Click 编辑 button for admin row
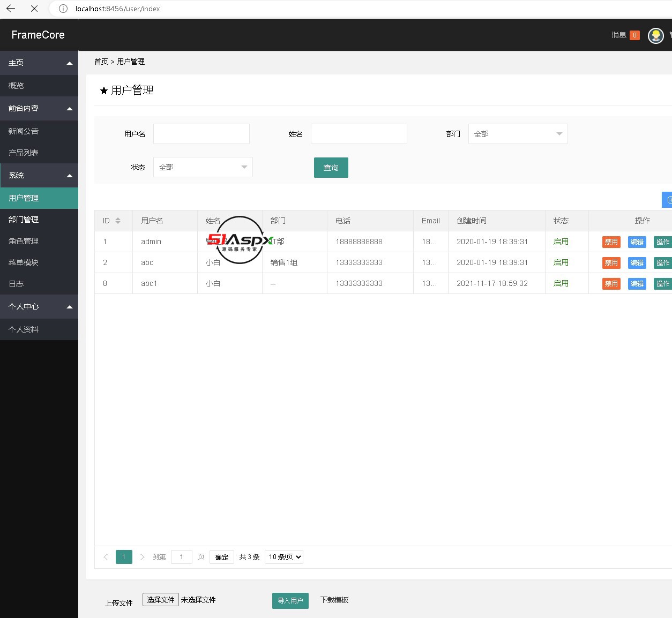Screen dimensions: 672x618 click(x=637, y=242)
